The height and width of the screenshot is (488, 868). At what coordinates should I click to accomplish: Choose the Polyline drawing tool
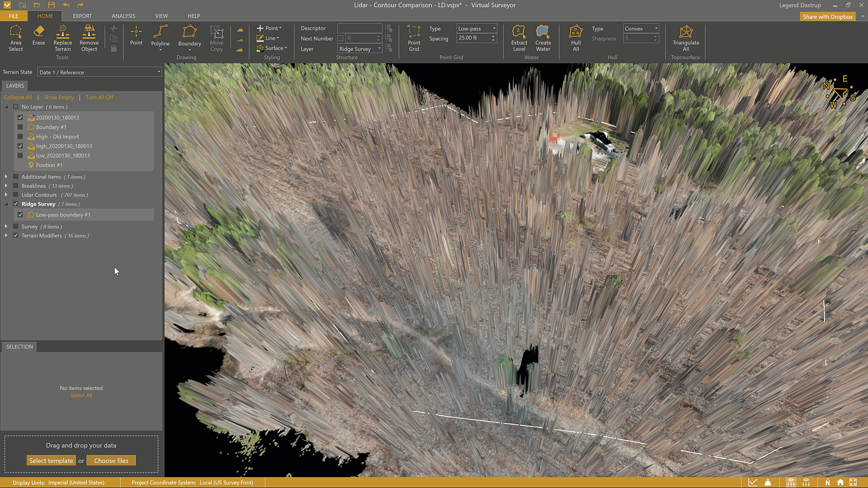click(x=160, y=36)
